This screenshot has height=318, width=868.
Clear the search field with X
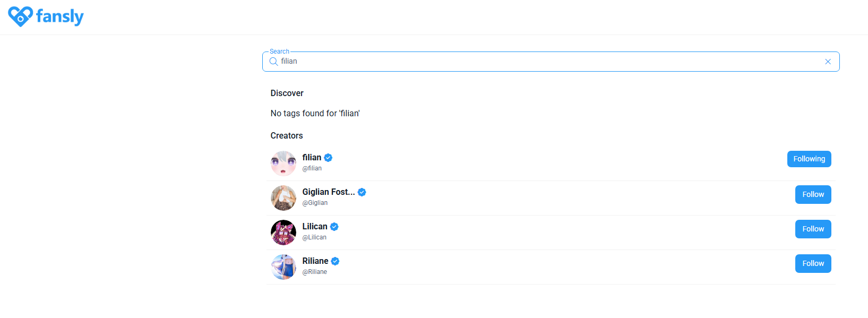(x=828, y=62)
